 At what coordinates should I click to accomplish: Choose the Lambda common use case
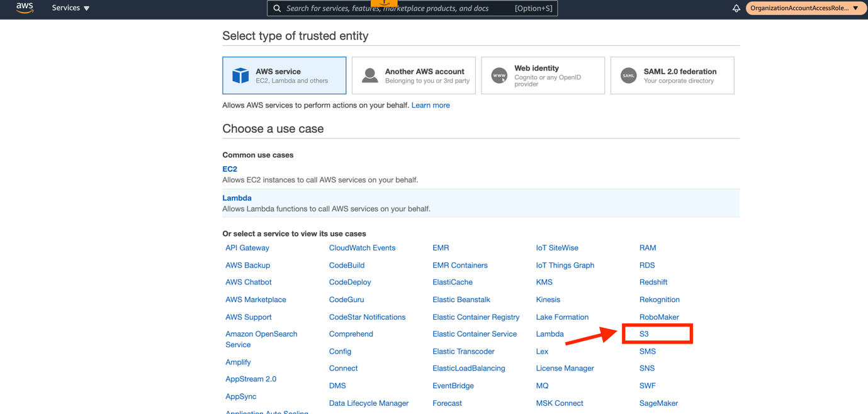point(237,198)
